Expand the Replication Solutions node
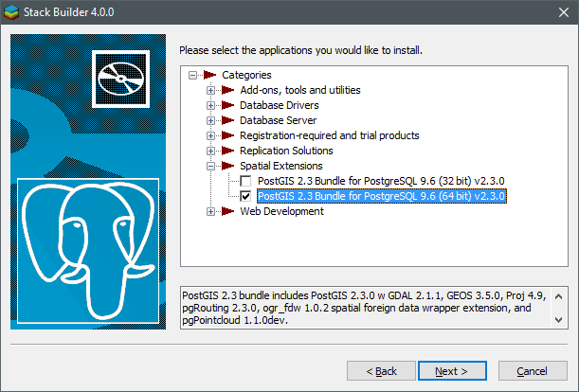 click(x=210, y=151)
